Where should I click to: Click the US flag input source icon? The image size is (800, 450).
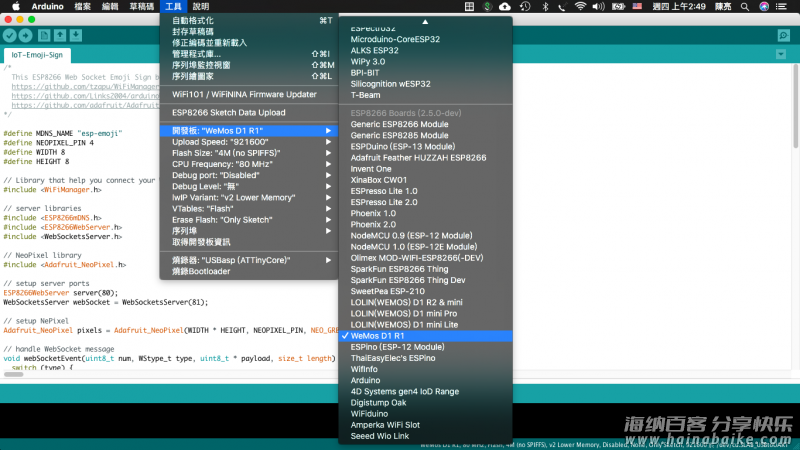point(637,6)
